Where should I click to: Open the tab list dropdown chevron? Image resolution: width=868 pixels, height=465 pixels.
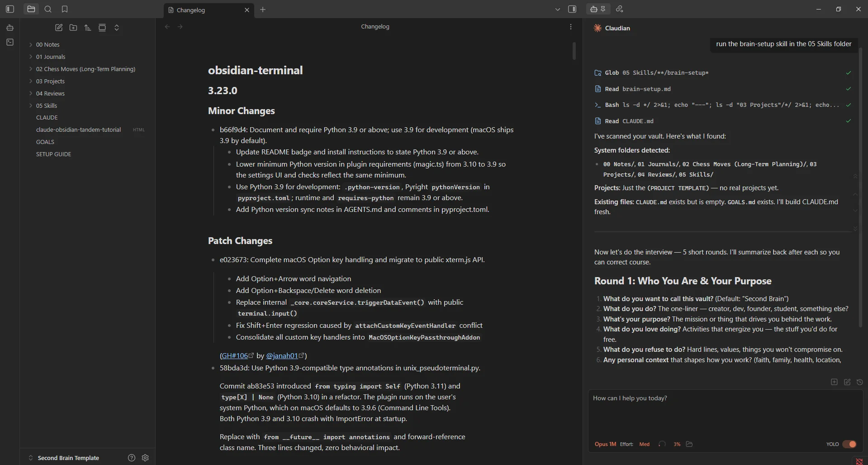558,9
